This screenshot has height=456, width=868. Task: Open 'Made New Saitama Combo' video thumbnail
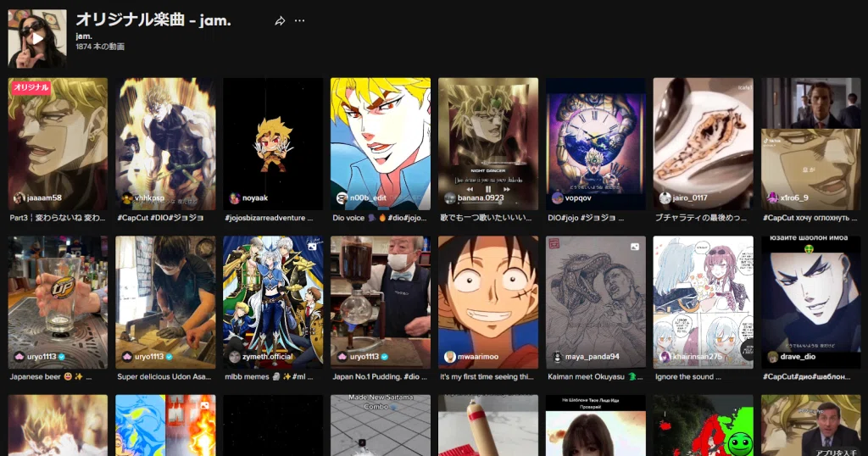(x=381, y=425)
